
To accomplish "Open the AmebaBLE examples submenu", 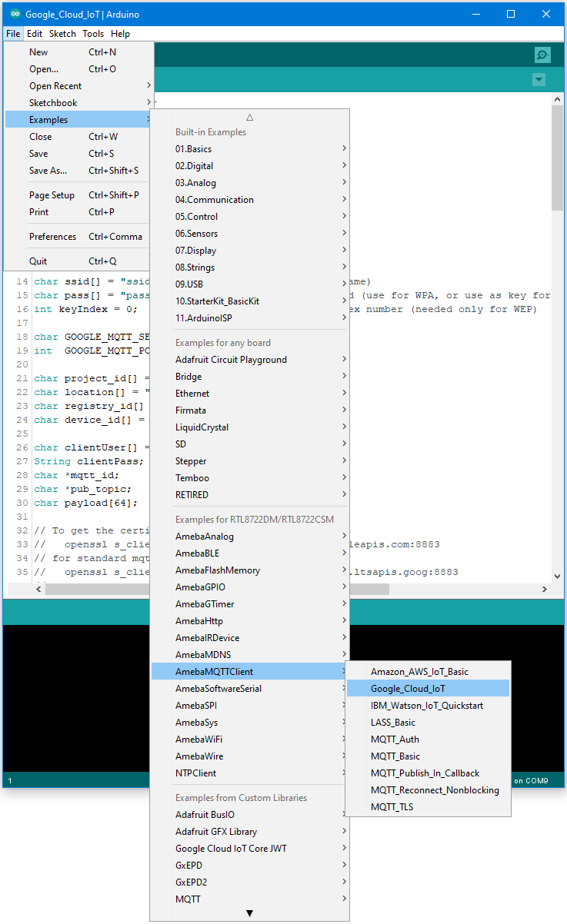I will [250, 553].
